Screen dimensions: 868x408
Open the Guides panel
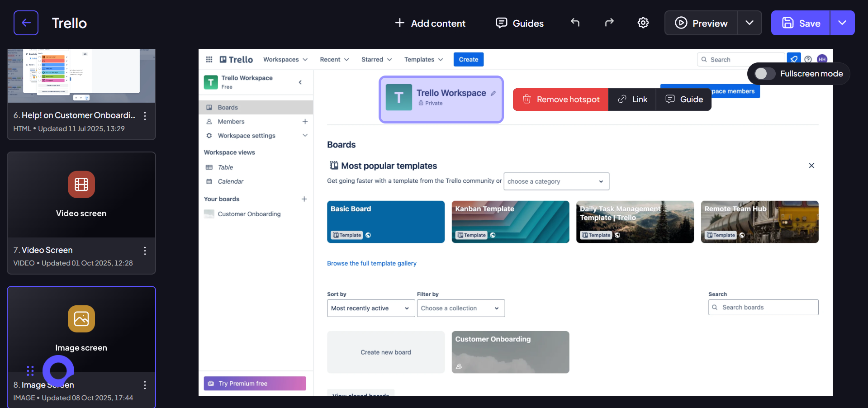[x=520, y=23]
